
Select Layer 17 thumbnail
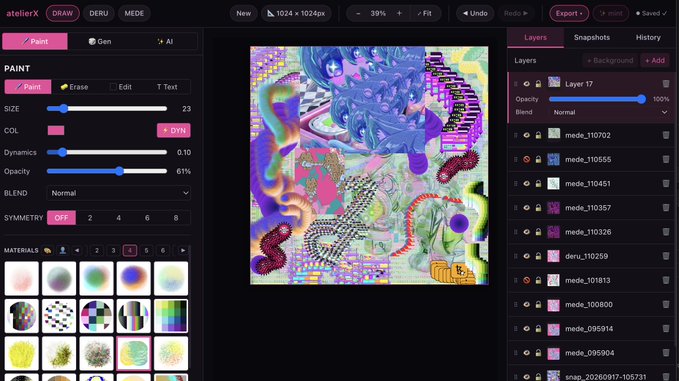[554, 82]
